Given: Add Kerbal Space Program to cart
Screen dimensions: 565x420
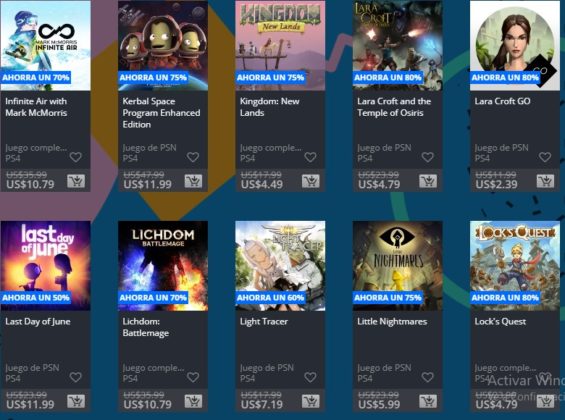Looking at the screenshot, I should pos(193,181).
